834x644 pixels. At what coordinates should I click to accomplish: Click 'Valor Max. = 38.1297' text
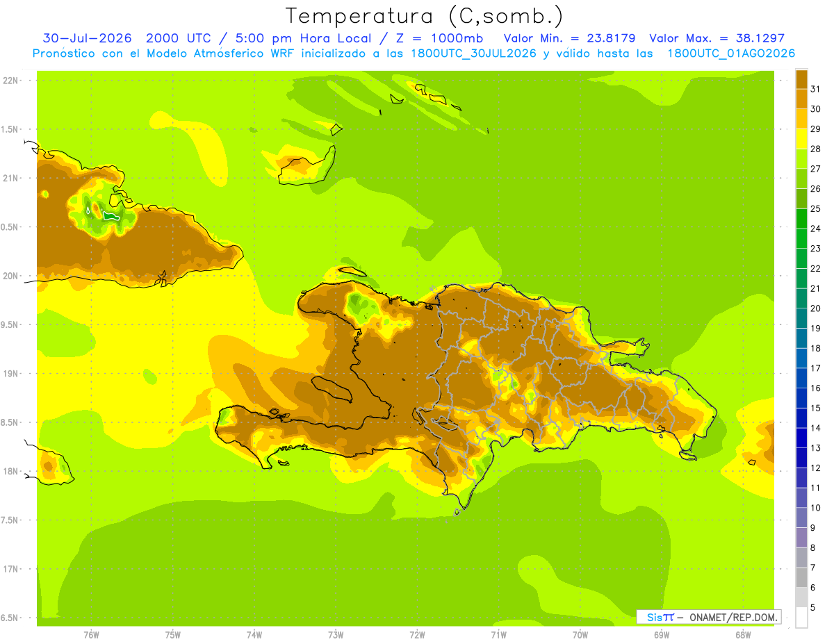pyautogui.click(x=717, y=38)
